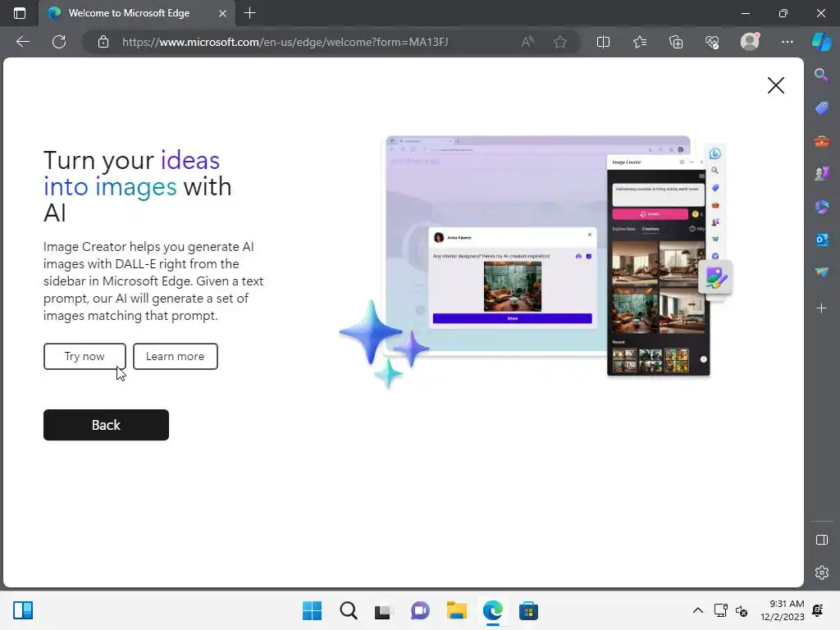Open split screen view
The width and height of the screenshot is (840, 630).
[x=603, y=42]
